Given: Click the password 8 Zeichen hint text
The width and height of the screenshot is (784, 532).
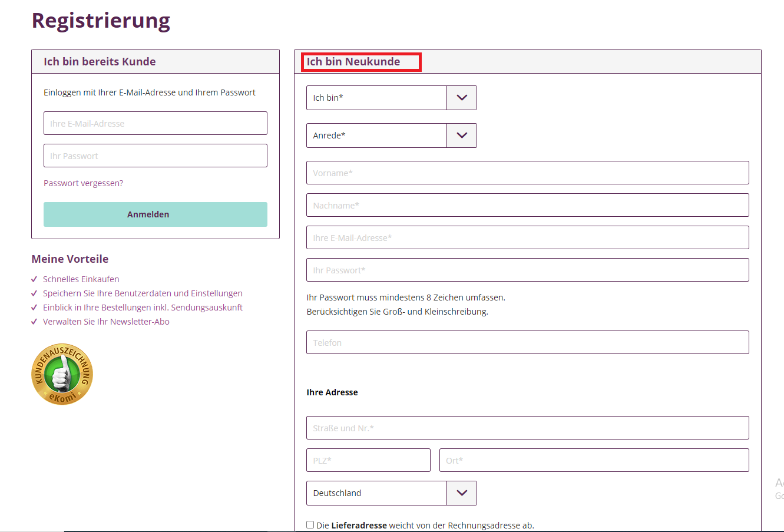Looking at the screenshot, I should tap(406, 298).
